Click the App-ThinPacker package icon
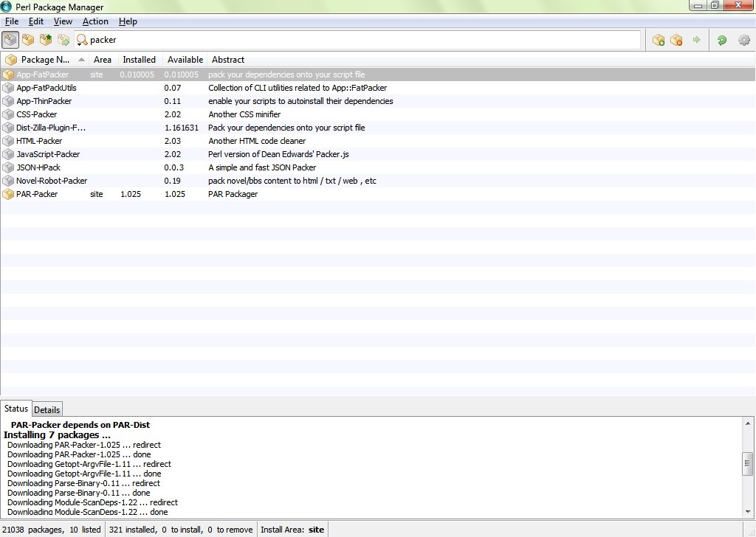 click(8, 101)
